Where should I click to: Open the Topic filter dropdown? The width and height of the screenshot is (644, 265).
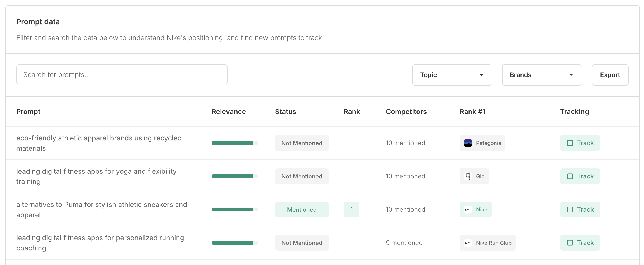click(452, 75)
